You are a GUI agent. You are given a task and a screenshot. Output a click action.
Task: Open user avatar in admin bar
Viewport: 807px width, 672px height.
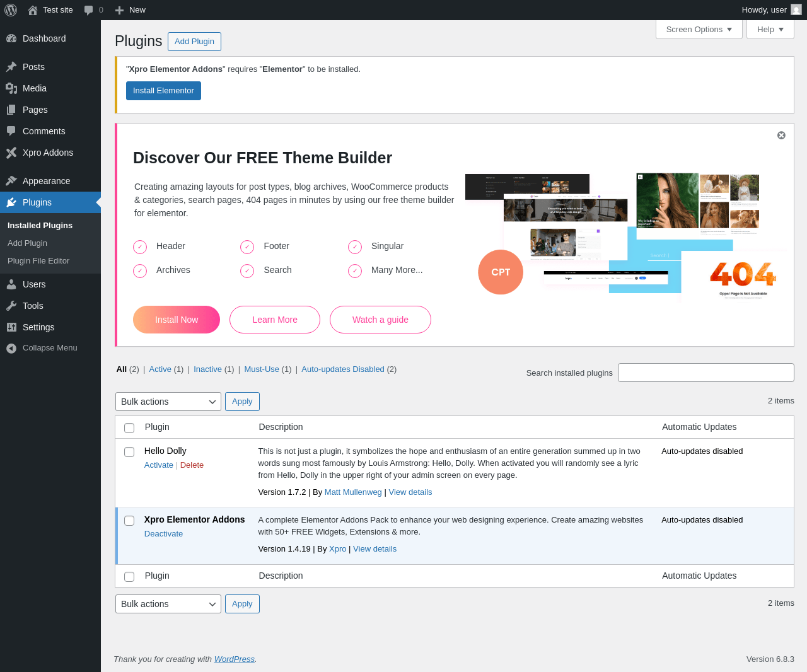tap(796, 9)
